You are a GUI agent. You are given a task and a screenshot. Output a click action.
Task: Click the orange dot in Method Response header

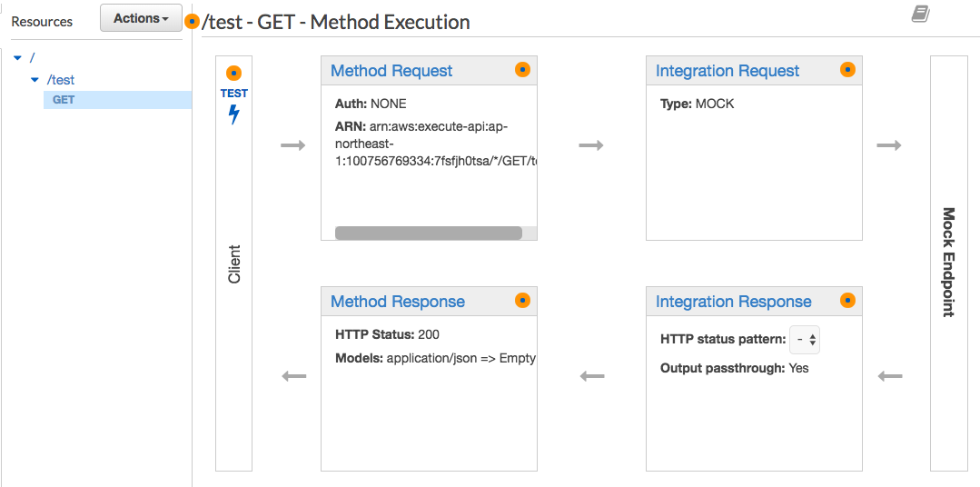pos(522,300)
